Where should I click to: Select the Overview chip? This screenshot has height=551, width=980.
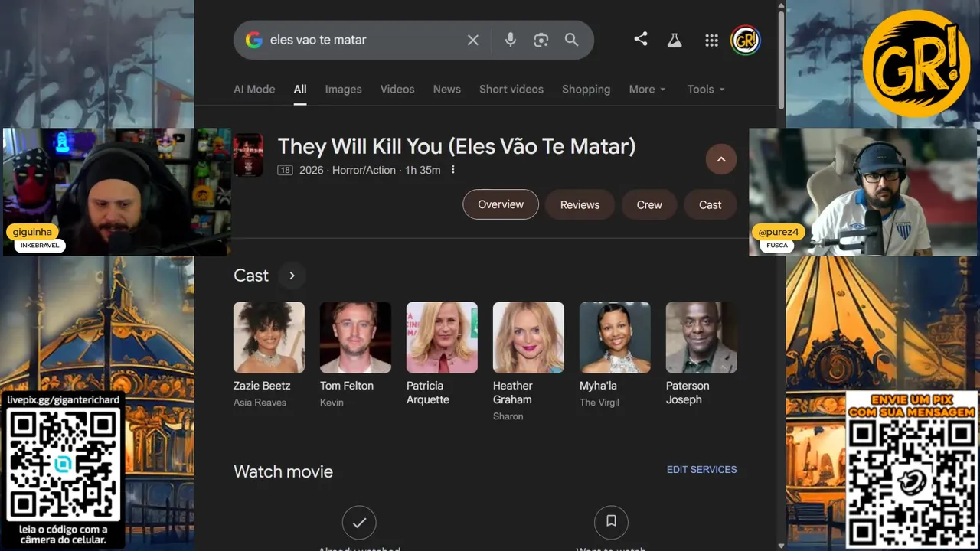(x=501, y=204)
